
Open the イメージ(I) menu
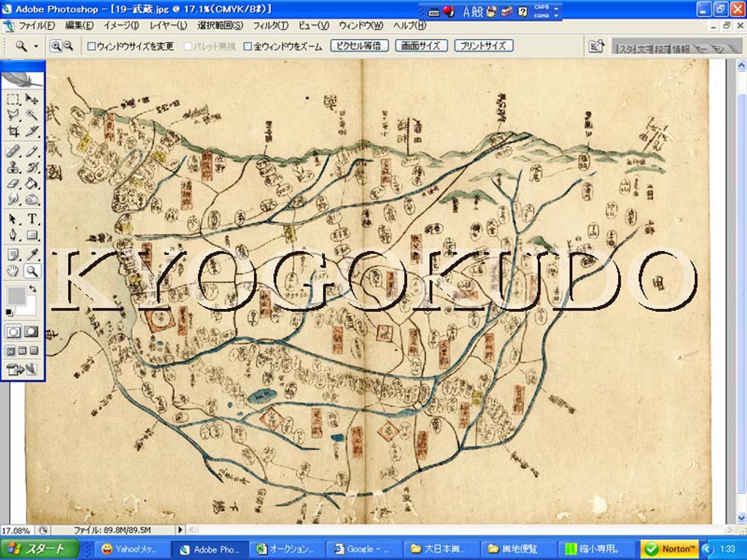[122, 26]
